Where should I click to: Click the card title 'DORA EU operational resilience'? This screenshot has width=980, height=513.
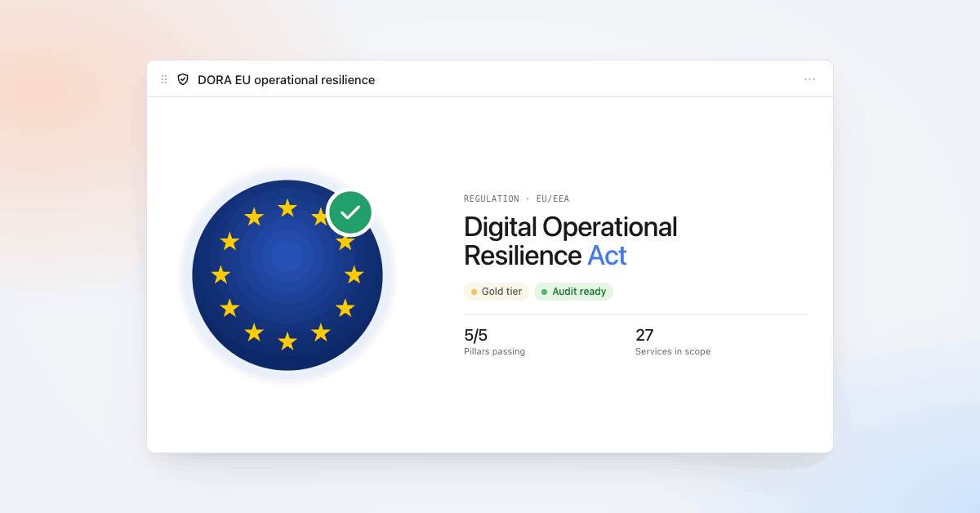287,80
